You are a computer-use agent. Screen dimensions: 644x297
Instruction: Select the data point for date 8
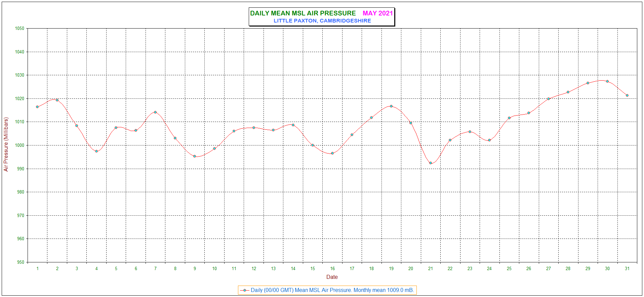(x=175, y=138)
